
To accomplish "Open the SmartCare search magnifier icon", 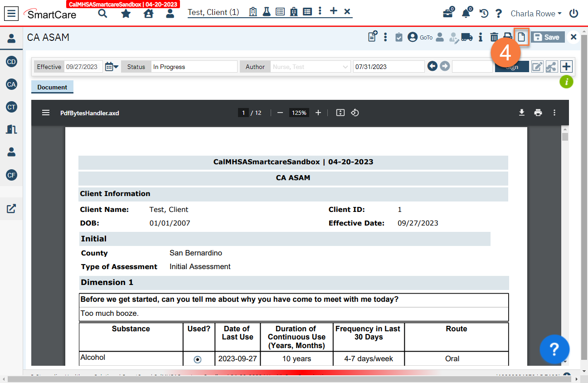I will (103, 13).
